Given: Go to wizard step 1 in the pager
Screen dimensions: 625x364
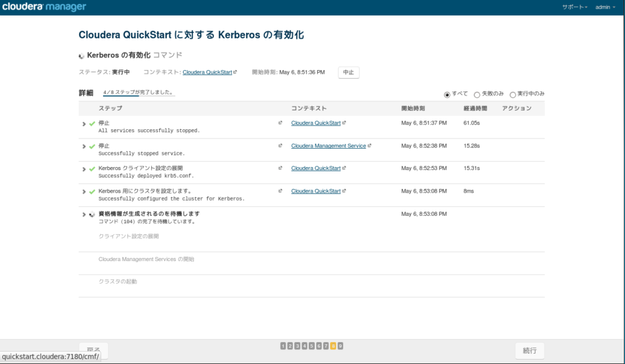Looking at the screenshot, I should pyautogui.click(x=283, y=346).
